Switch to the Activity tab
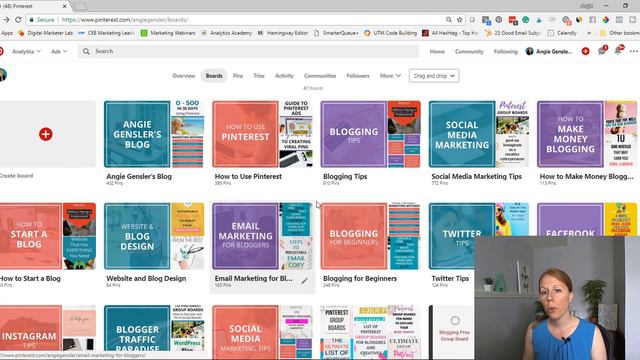The width and height of the screenshot is (640, 360). (x=284, y=76)
